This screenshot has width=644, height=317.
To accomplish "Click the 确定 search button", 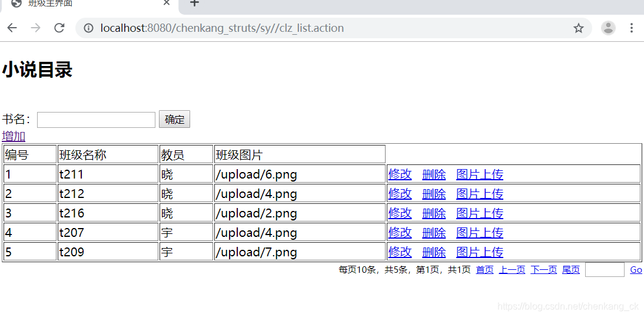I will pyautogui.click(x=175, y=120).
